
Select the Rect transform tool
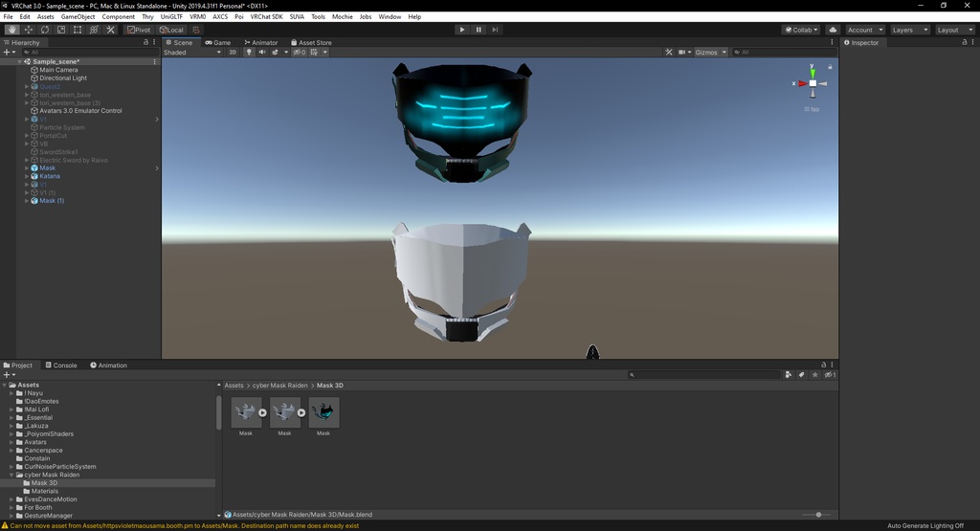tap(78, 30)
